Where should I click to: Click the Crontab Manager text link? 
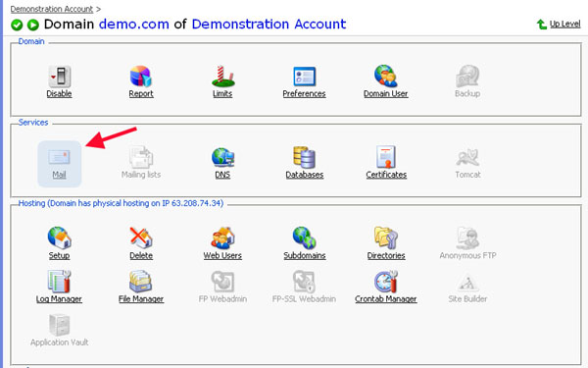[386, 299]
